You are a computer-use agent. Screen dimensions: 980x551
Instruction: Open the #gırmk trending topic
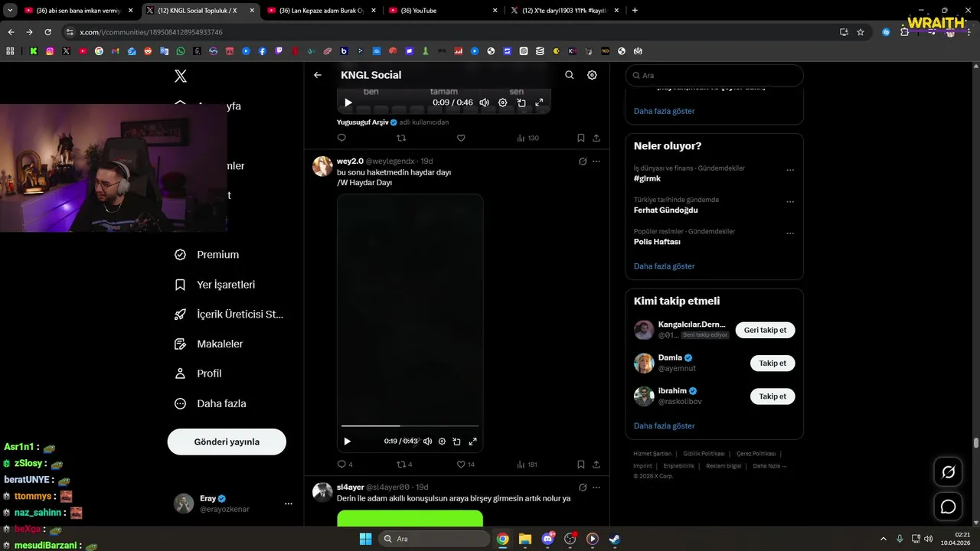(648, 178)
